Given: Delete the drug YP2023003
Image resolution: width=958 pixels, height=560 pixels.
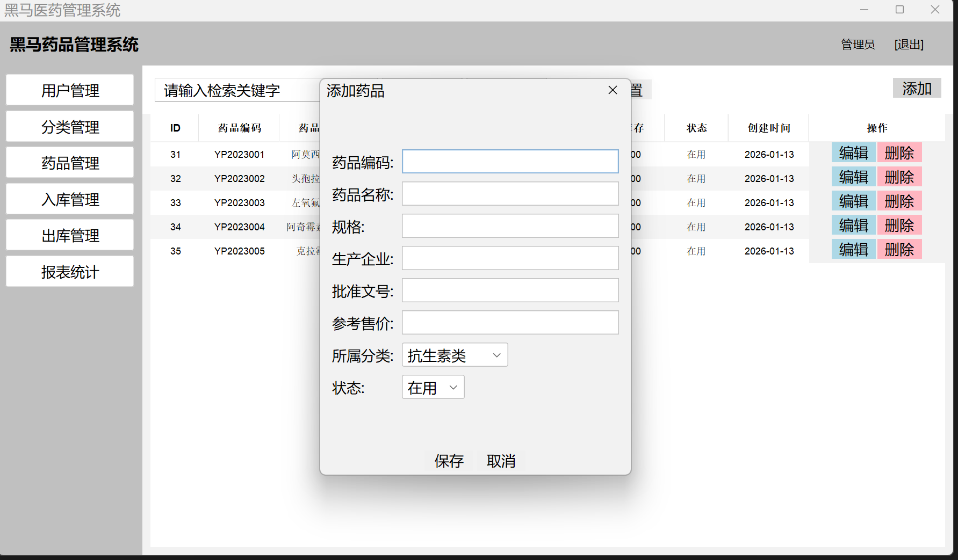Looking at the screenshot, I should click(x=899, y=201).
